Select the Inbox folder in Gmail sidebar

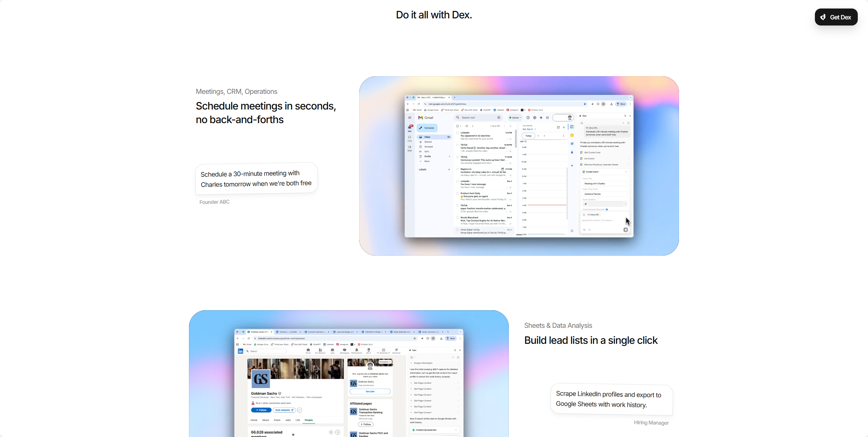click(x=434, y=137)
